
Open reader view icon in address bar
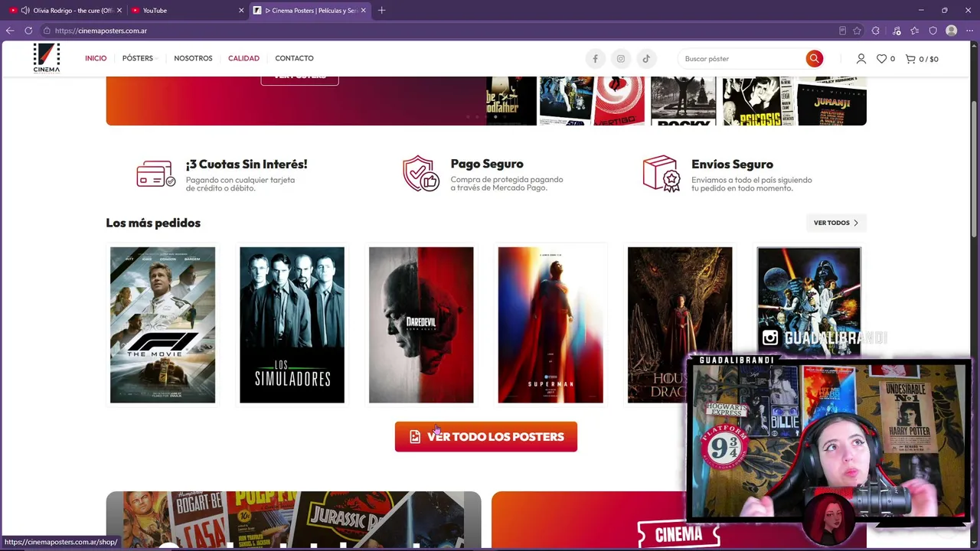(x=843, y=31)
